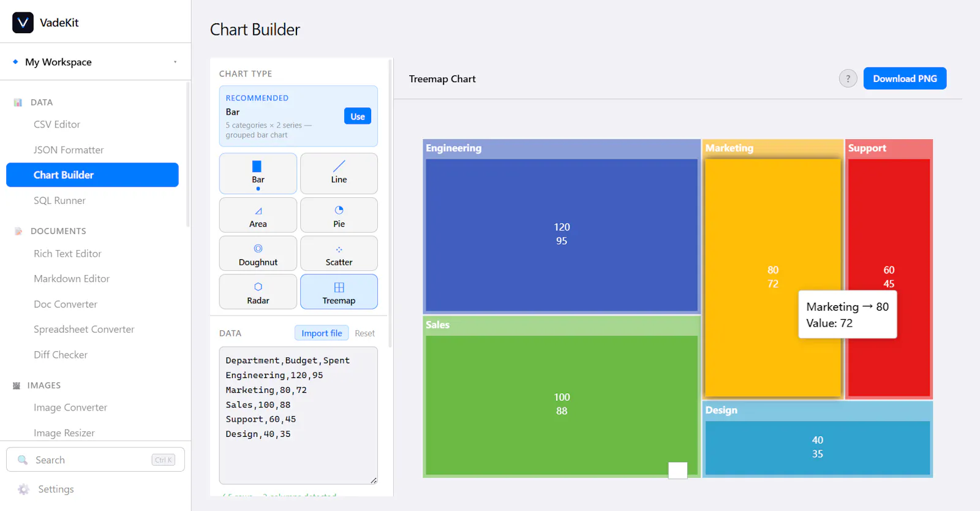
Task: Reset the chart data
Action: coord(364,333)
